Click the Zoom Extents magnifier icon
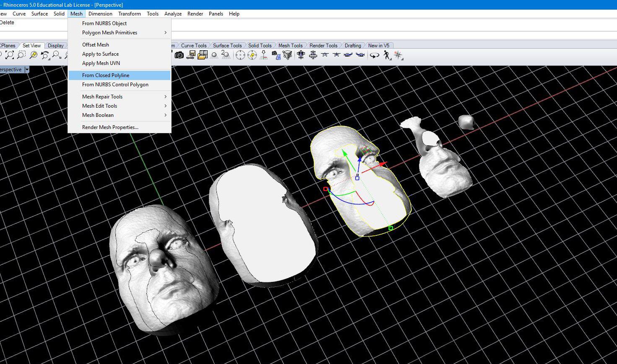Viewport: 617px width, 364px height. (x=10, y=55)
